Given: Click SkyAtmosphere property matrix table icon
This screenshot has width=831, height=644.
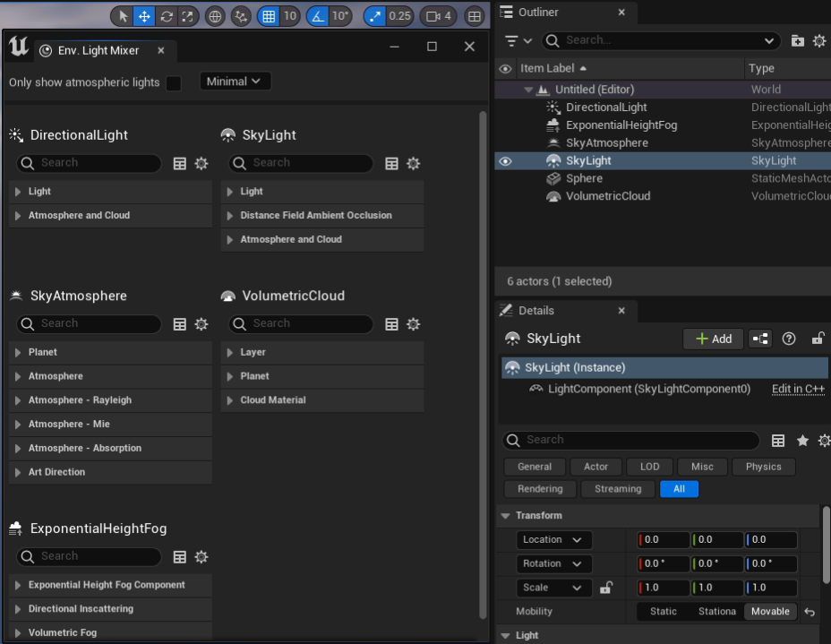Looking at the screenshot, I should coord(180,324).
